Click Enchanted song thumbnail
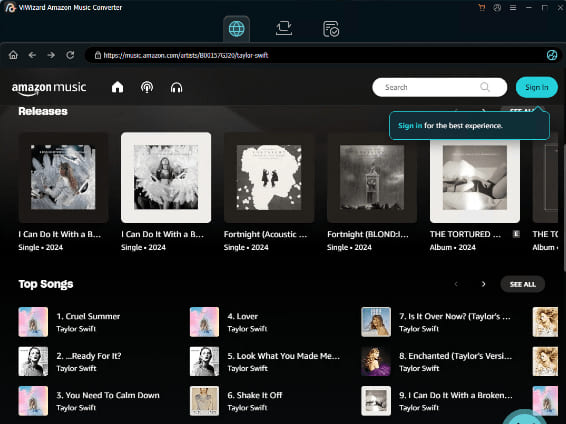The height and width of the screenshot is (424, 566). pyautogui.click(x=376, y=361)
